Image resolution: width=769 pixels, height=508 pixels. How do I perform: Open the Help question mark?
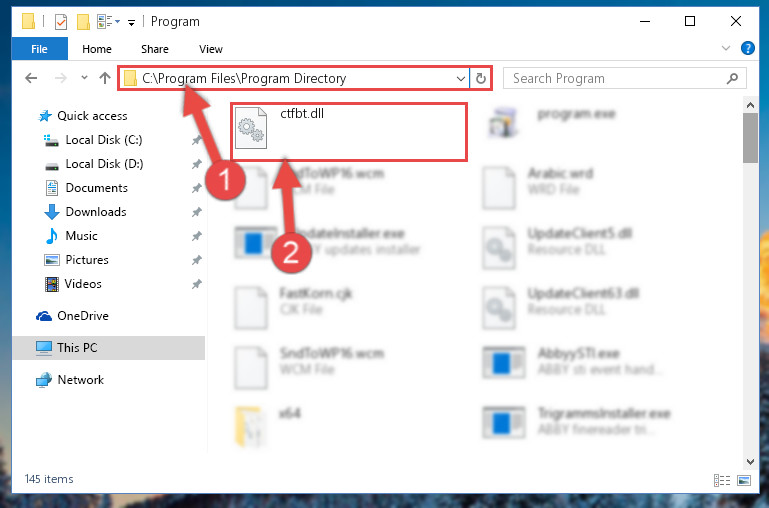[x=748, y=48]
